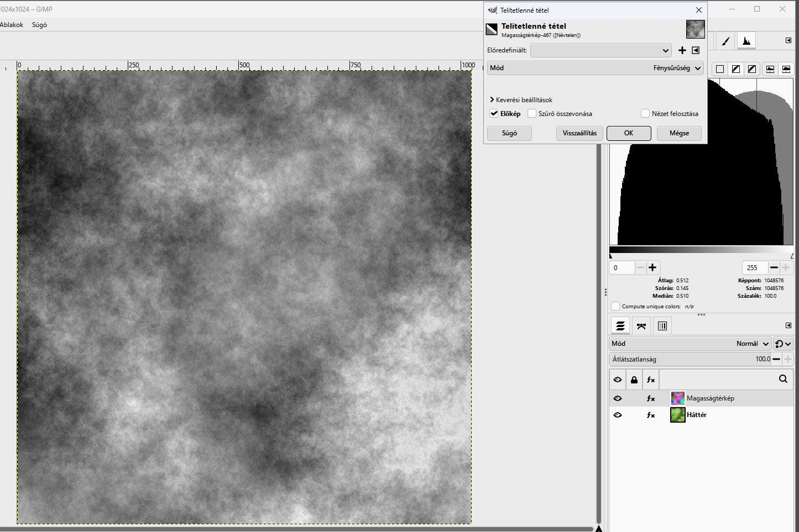Click the Mégse cancel button
Image resolution: width=799 pixels, height=532 pixels.
[679, 133]
